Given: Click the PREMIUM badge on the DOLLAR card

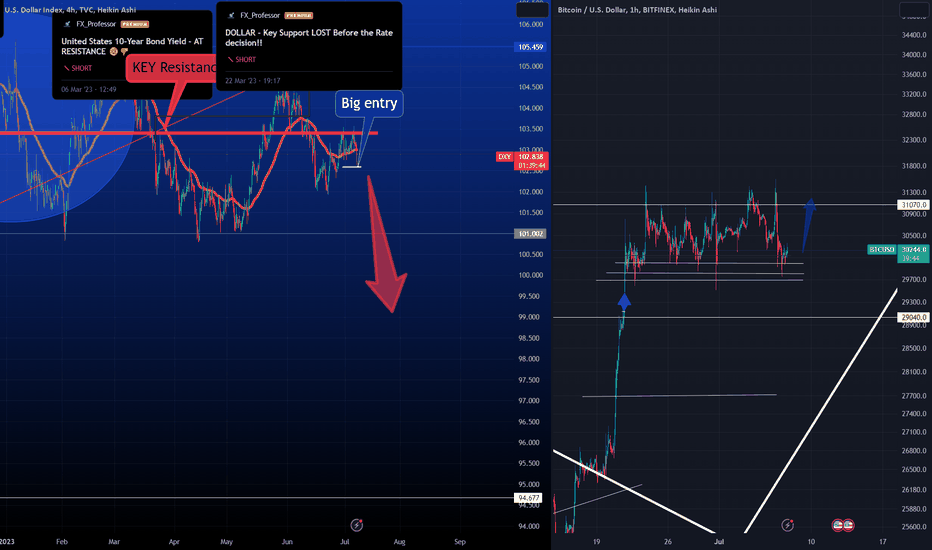Looking at the screenshot, I should point(298,15).
